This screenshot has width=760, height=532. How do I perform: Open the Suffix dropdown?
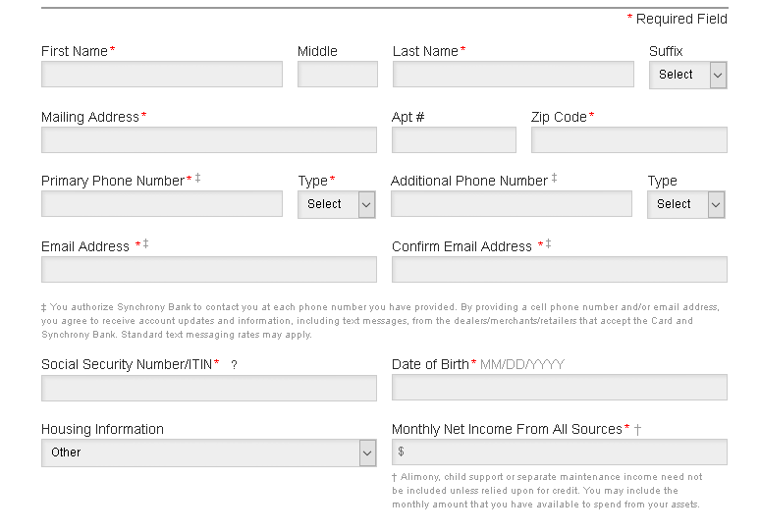tap(687, 76)
